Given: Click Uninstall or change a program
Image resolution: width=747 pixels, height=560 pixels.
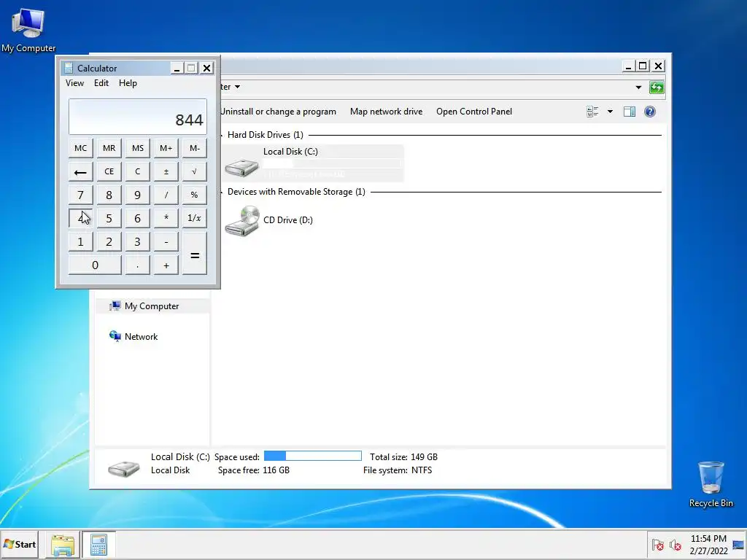Looking at the screenshot, I should click(x=278, y=112).
